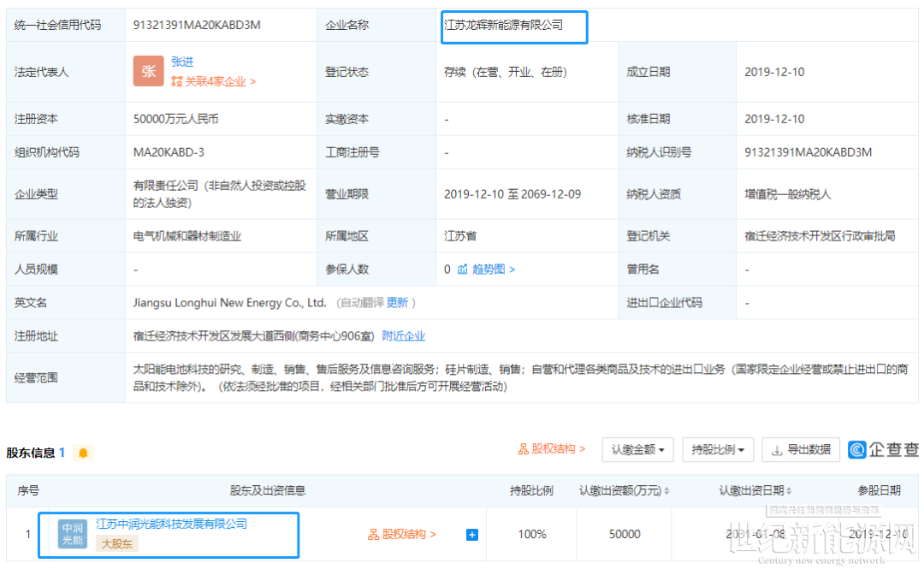
Task: Click the bell icon beside 股东信息
Action: click(x=83, y=453)
